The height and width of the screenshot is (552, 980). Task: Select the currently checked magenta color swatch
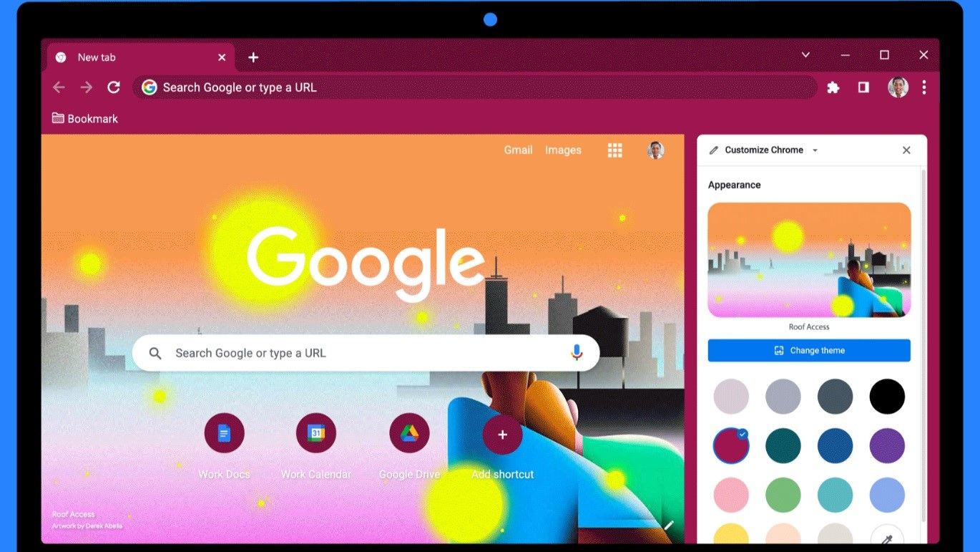[731, 445]
